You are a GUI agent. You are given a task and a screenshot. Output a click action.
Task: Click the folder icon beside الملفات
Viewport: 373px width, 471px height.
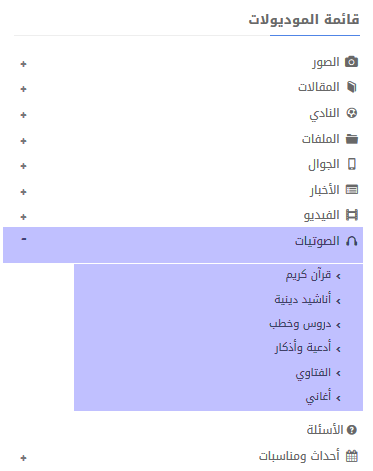(x=351, y=139)
